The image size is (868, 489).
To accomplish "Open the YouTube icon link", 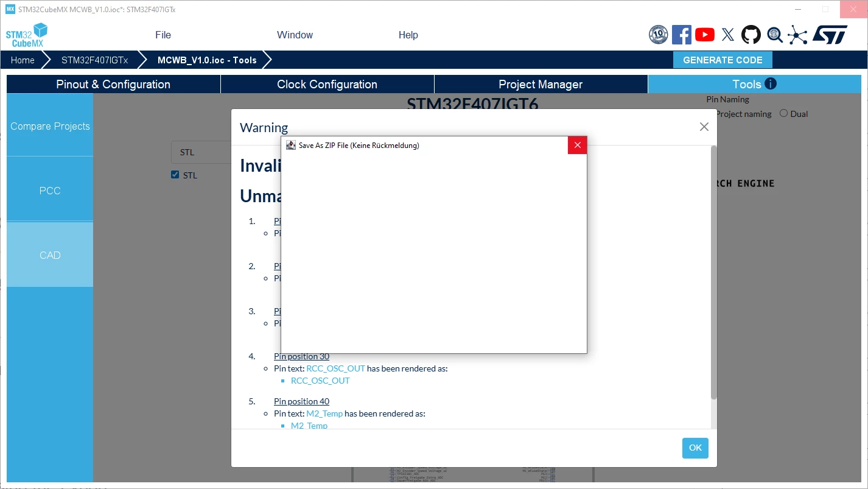I will coord(705,35).
